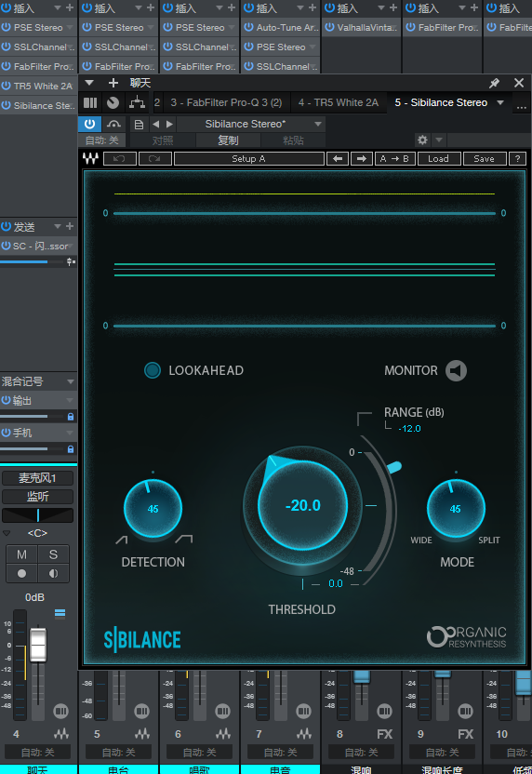Open the dropdown arrow left of 聊天
Screen dimensions: 532x774
[x=89, y=83]
